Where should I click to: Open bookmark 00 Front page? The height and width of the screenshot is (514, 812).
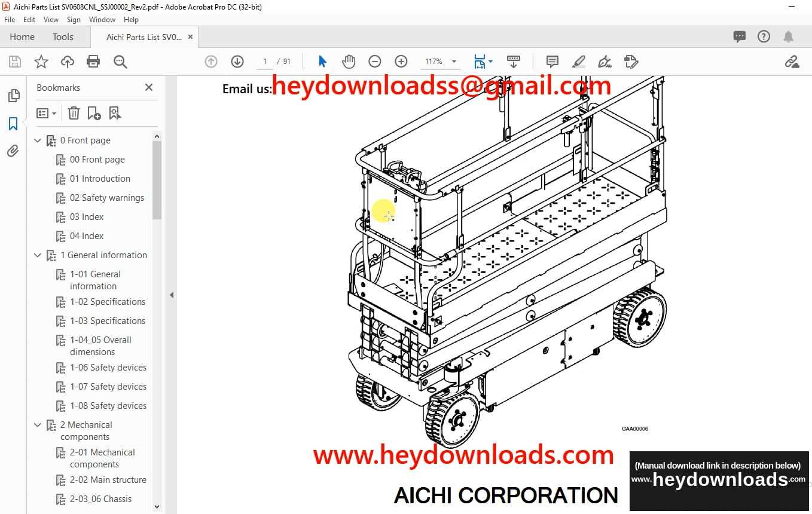97,160
